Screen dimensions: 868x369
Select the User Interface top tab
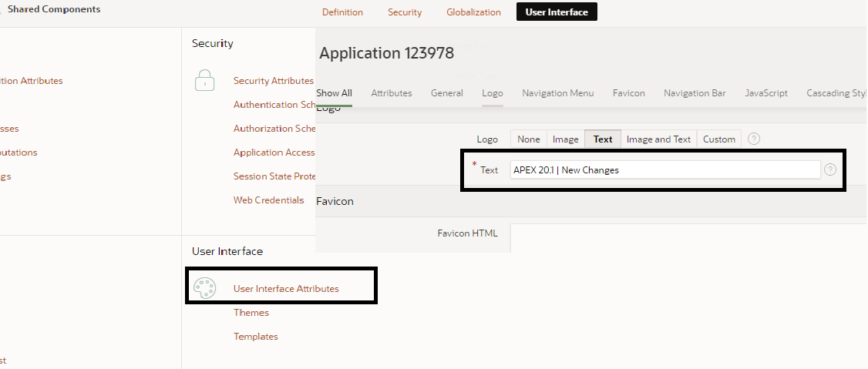tap(557, 12)
